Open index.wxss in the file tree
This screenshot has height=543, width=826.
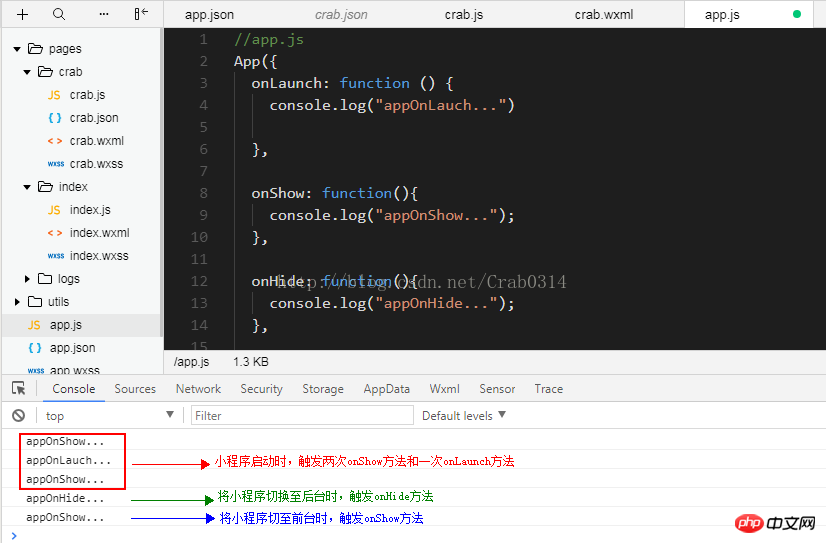99,256
